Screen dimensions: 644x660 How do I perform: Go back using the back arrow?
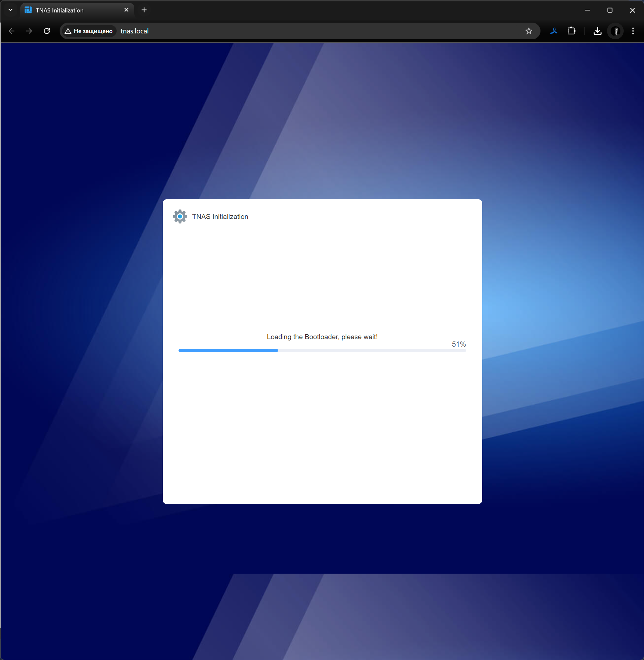(x=11, y=31)
